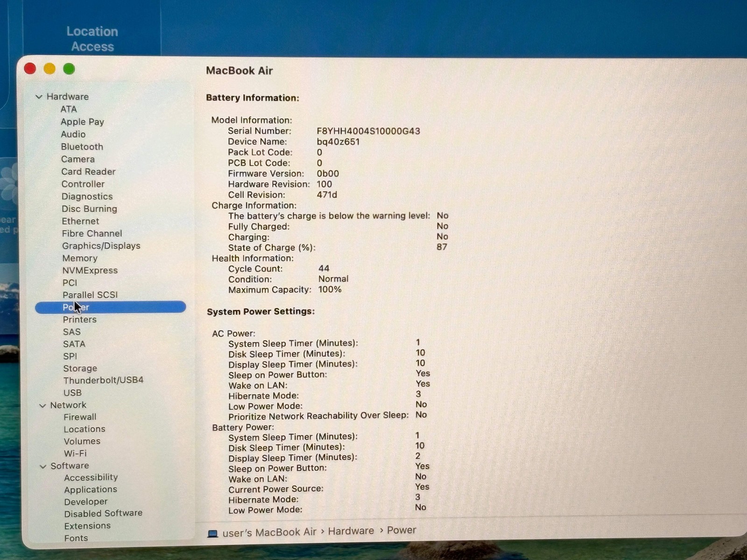The height and width of the screenshot is (560, 747).
Task: Click the green zoom window button
Action: pos(69,69)
